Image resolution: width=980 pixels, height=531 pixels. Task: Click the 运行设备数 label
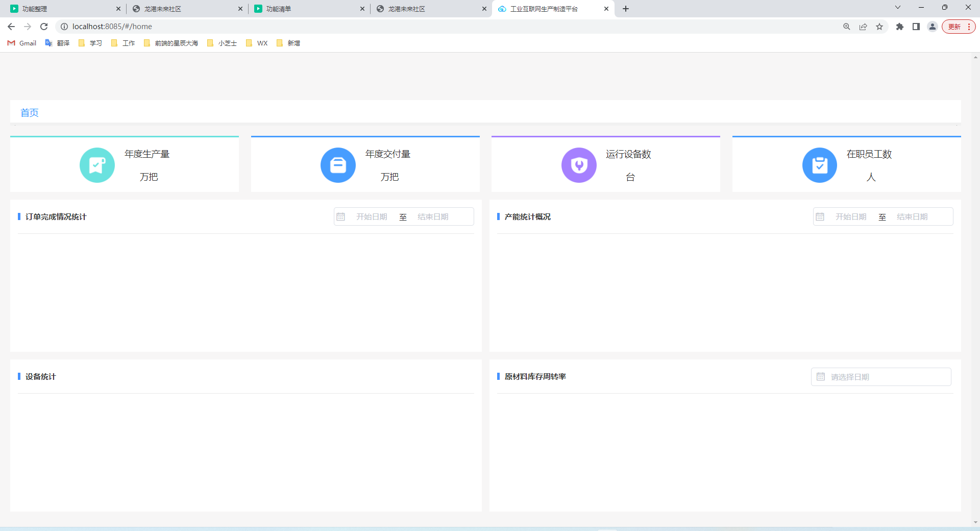(x=629, y=154)
